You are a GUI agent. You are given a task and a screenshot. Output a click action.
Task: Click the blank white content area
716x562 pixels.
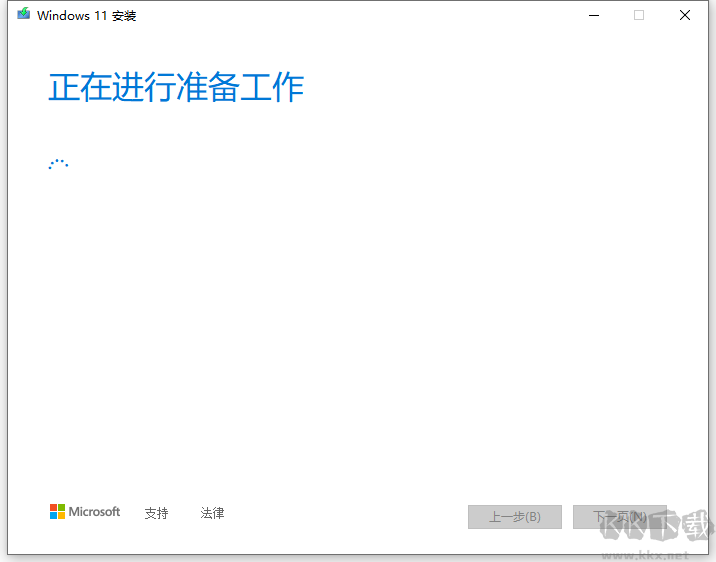(x=360, y=320)
